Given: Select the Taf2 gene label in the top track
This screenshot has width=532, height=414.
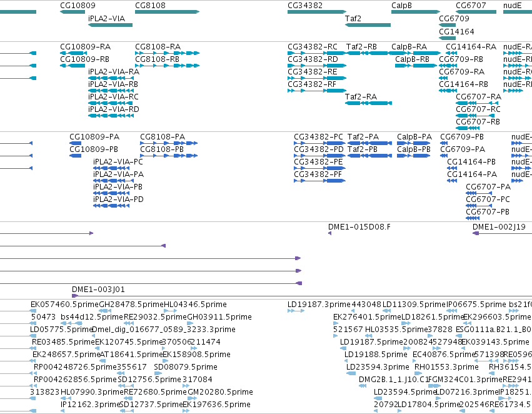Looking at the screenshot, I should [x=353, y=18].
